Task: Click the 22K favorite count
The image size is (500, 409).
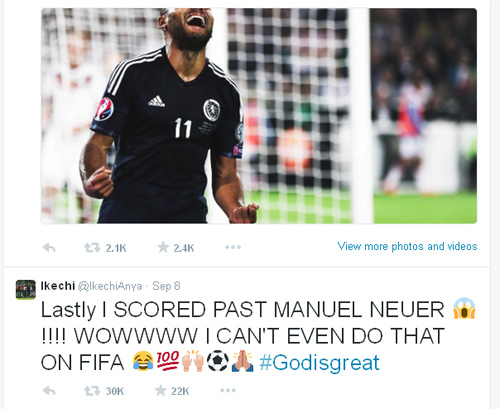Action: click(180, 391)
